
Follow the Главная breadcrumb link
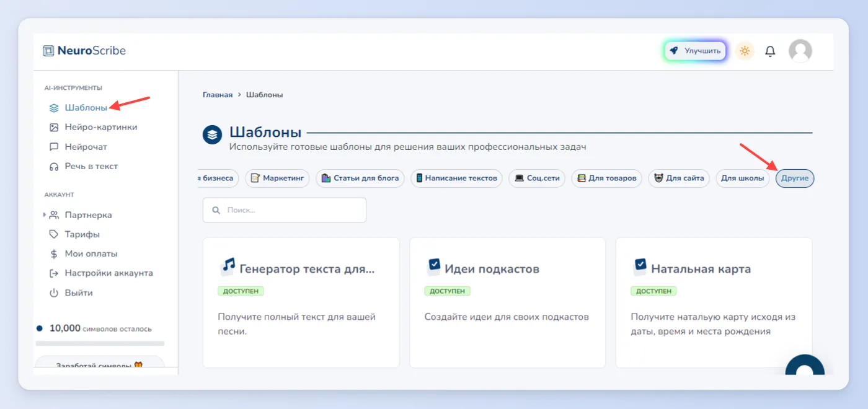[x=218, y=95]
